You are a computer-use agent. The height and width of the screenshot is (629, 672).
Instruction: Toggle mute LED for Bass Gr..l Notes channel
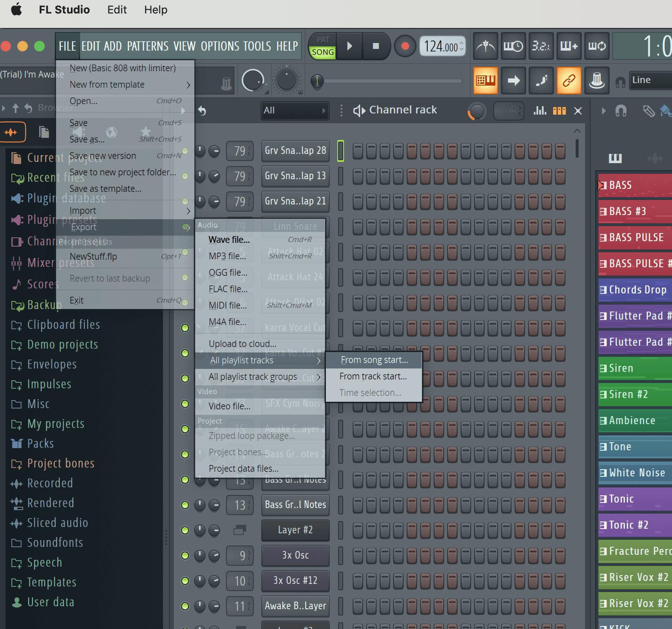point(185,505)
